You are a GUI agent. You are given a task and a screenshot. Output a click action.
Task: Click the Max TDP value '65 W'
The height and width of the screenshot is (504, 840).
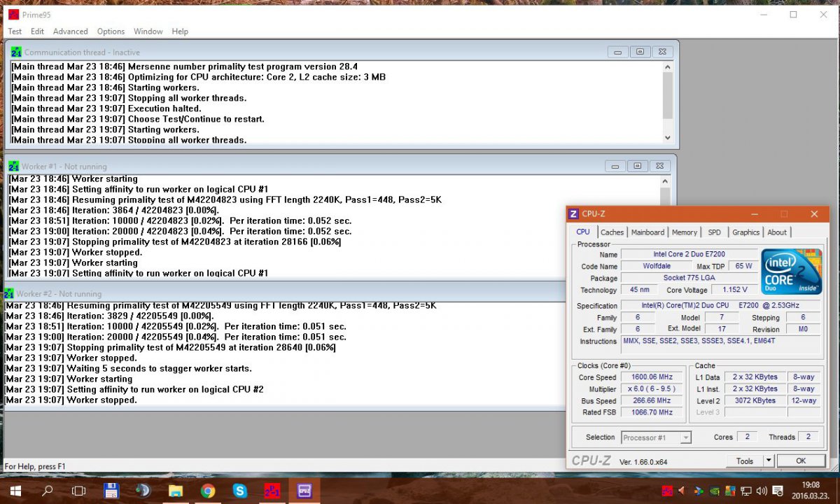click(743, 266)
